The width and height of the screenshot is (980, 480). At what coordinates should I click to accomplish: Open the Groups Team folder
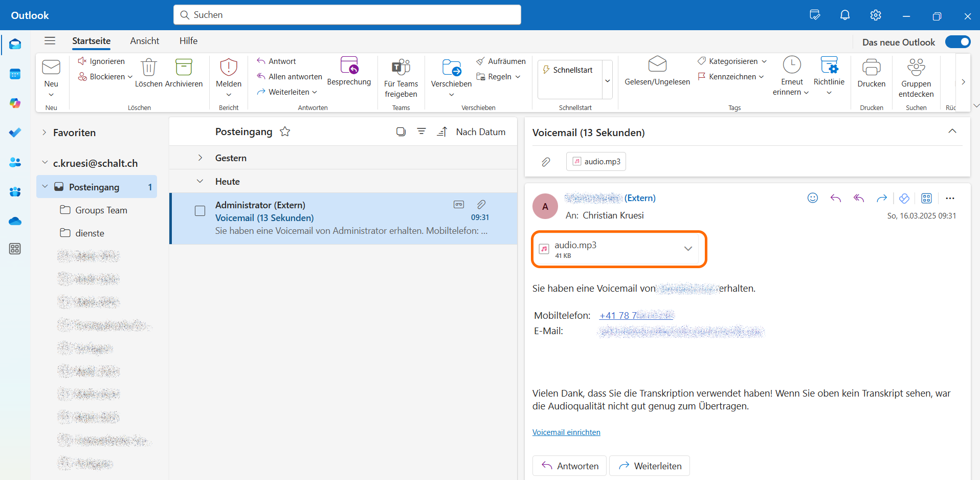[x=101, y=210]
